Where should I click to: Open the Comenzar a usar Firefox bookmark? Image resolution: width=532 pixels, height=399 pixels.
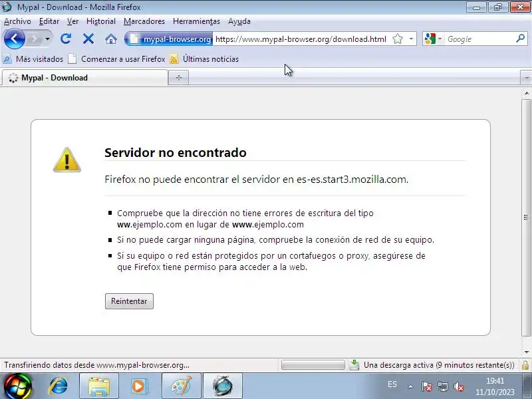pos(117,59)
